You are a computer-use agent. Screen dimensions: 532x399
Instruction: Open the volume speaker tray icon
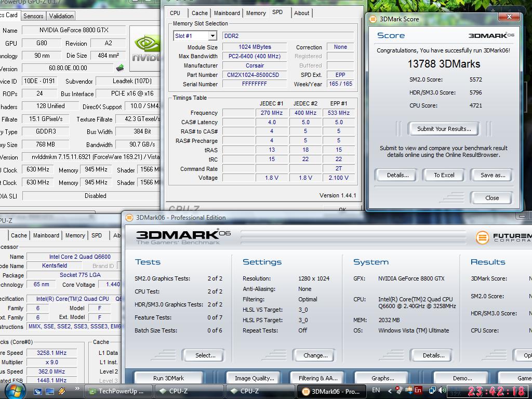click(x=442, y=391)
